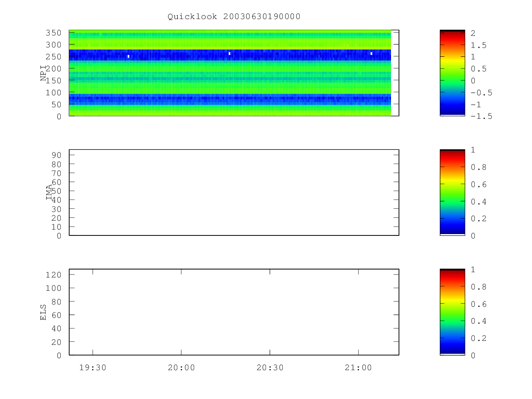
Task: Click the Quicklook 20030630190000 title
Action: click(234, 17)
